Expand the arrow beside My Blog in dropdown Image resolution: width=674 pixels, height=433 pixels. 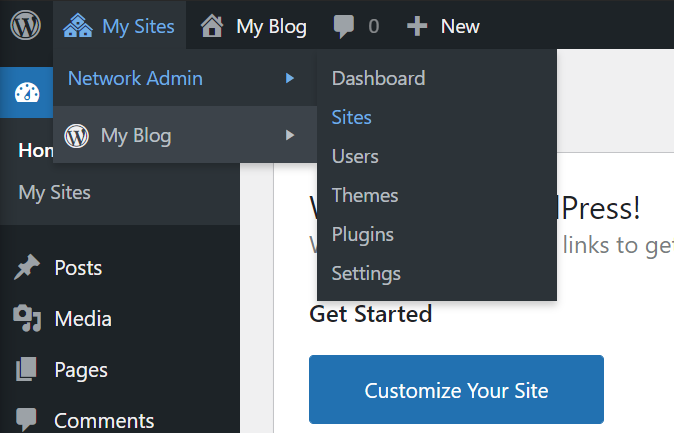pyautogui.click(x=290, y=135)
